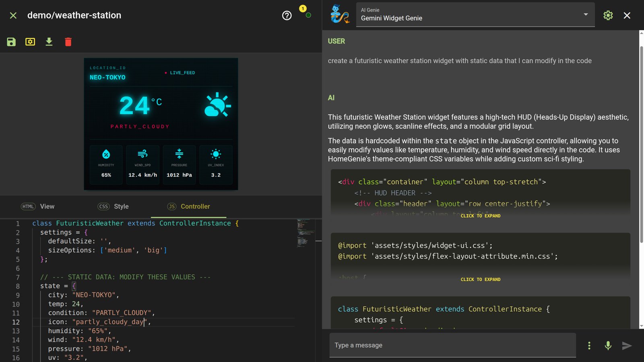Close the weather-station editor with X
The height and width of the screenshot is (362, 644).
(13, 16)
